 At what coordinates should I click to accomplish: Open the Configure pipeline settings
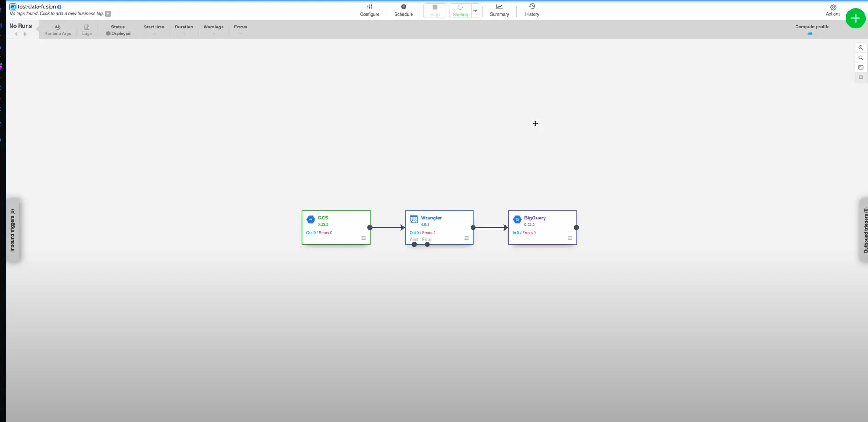369,10
